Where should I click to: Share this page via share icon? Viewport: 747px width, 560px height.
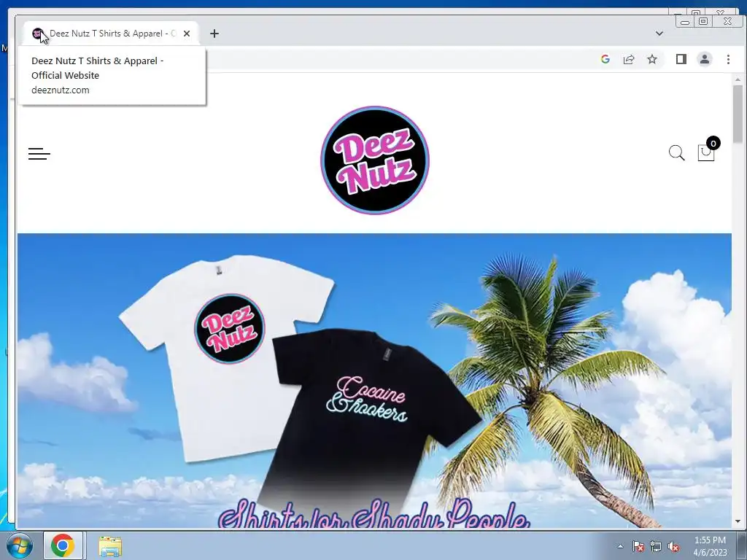pyautogui.click(x=629, y=59)
